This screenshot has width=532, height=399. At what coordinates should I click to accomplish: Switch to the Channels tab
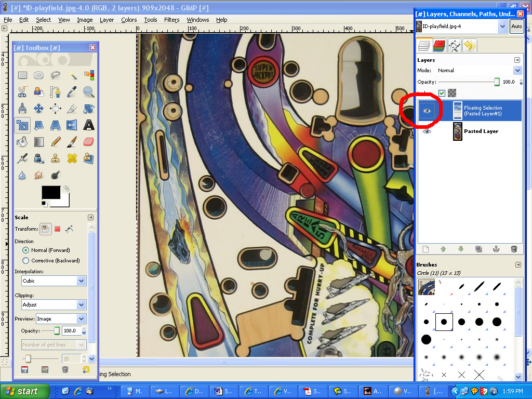[440, 46]
